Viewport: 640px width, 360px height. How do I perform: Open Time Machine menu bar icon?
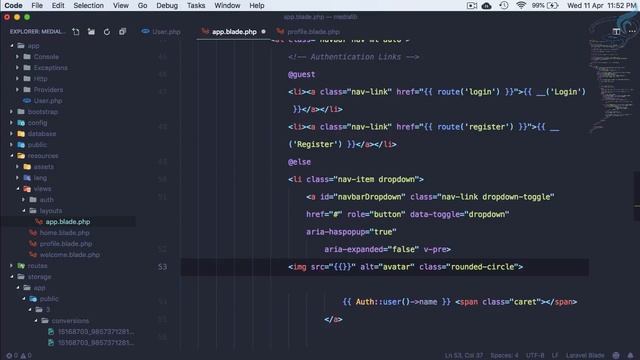tap(504, 5)
